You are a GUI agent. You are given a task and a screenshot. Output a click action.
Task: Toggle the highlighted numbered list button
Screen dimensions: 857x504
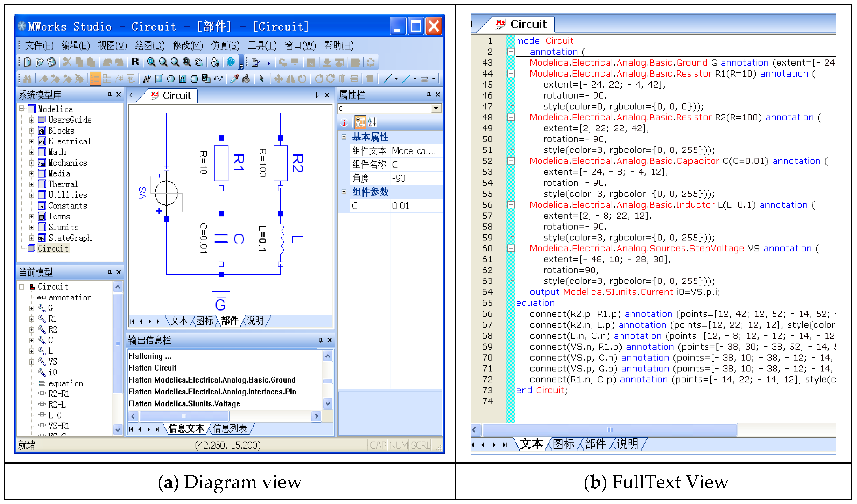(95, 79)
